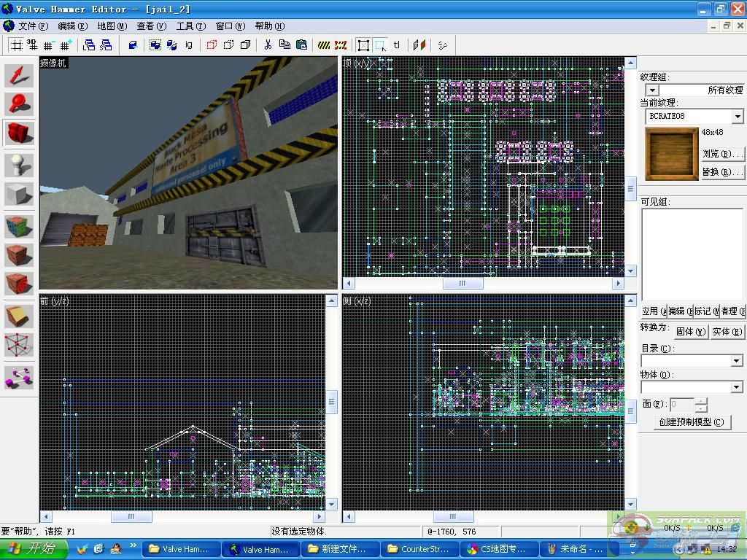Image resolution: width=747 pixels, height=560 pixels.
Task: Open the 工具(T) menu
Action: 190,26
